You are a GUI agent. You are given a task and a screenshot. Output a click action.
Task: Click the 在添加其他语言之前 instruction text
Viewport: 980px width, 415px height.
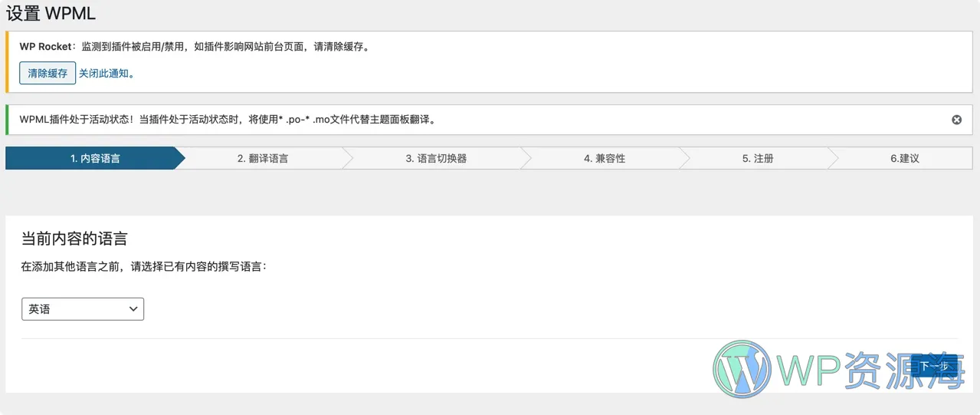[144, 267]
